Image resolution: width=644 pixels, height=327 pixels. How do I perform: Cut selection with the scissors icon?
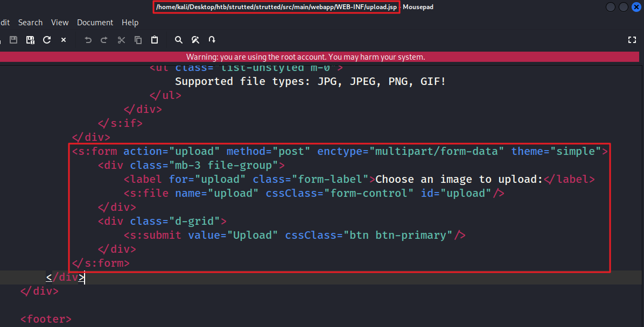click(121, 40)
